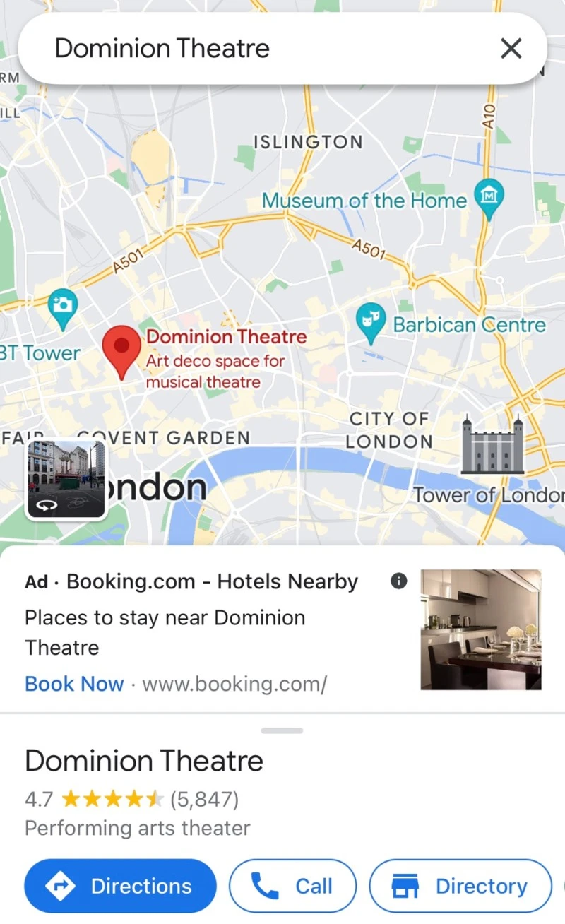
Task: Tap the Museum of the Home label
Action: (x=364, y=201)
